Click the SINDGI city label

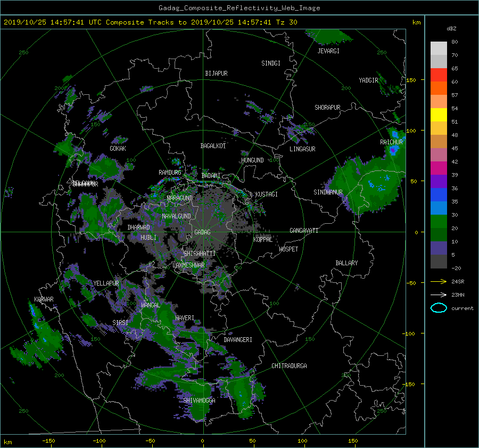[x=271, y=63]
